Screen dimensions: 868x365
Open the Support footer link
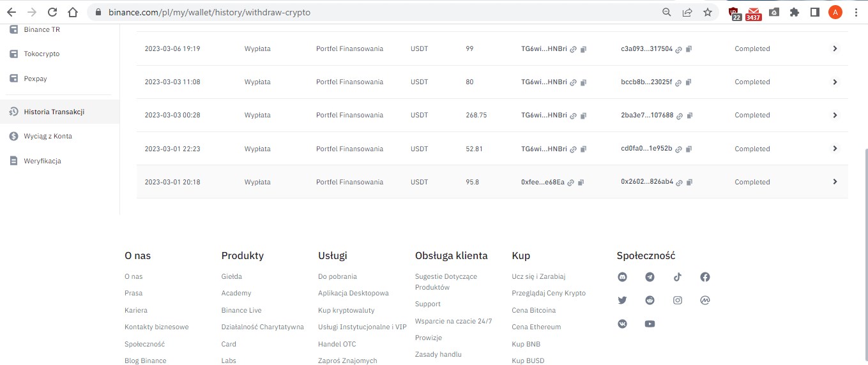point(428,304)
